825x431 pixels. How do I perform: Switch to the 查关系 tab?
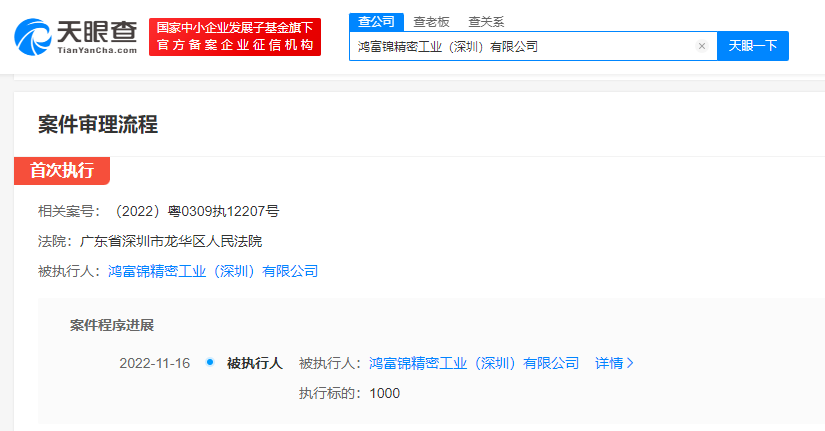[x=486, y=22]
